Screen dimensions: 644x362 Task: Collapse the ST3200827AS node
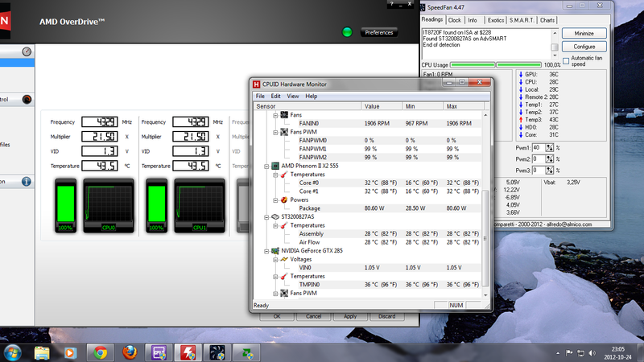coord(266,217)
